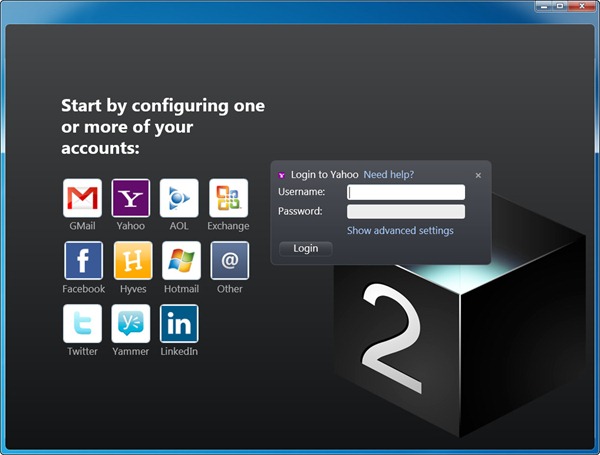Screen dimensions: 600x455
Task: Open the Need help? link
Action: coord(388,174)
